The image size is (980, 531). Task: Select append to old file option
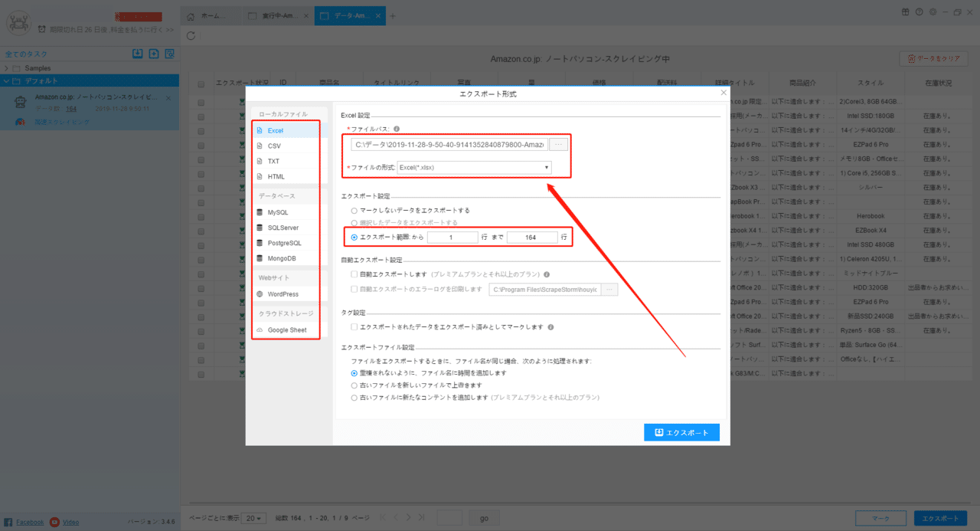tap(354, 398)
